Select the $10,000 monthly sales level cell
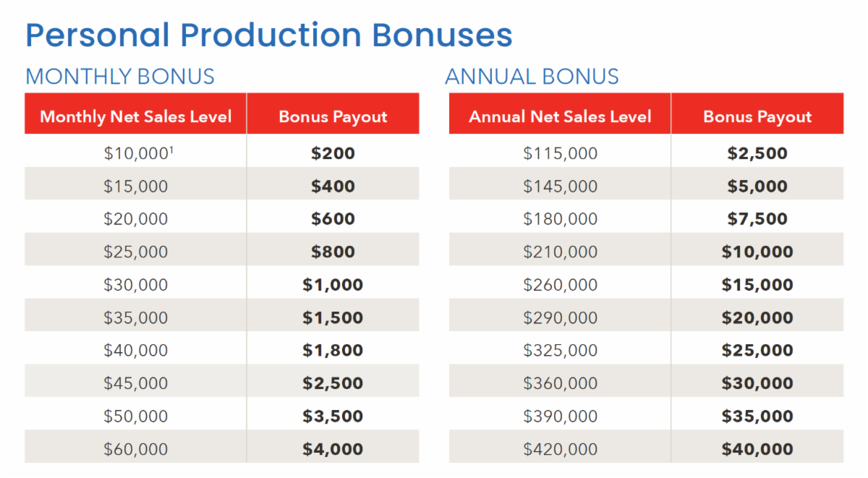 click(135, 153)
